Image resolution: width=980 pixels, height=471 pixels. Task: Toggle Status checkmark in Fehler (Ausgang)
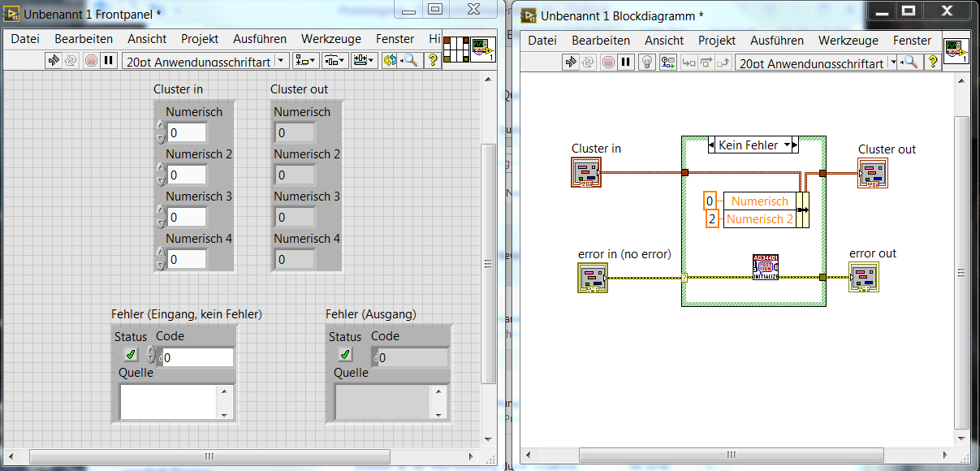(x=345, y=354)
